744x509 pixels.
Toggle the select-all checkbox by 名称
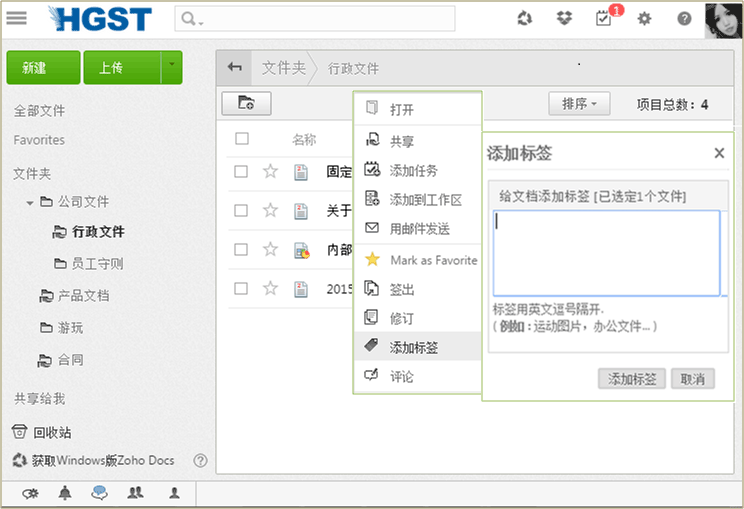coord(242,139)
